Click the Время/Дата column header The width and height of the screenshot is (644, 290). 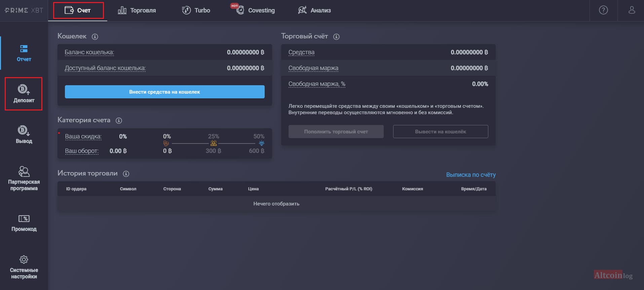(474, 189)
